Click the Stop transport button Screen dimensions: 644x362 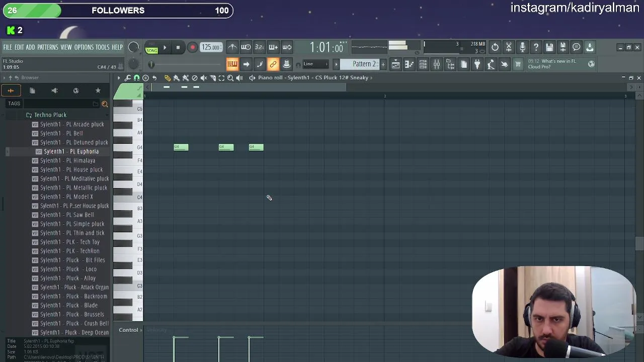tap(178, 48)
